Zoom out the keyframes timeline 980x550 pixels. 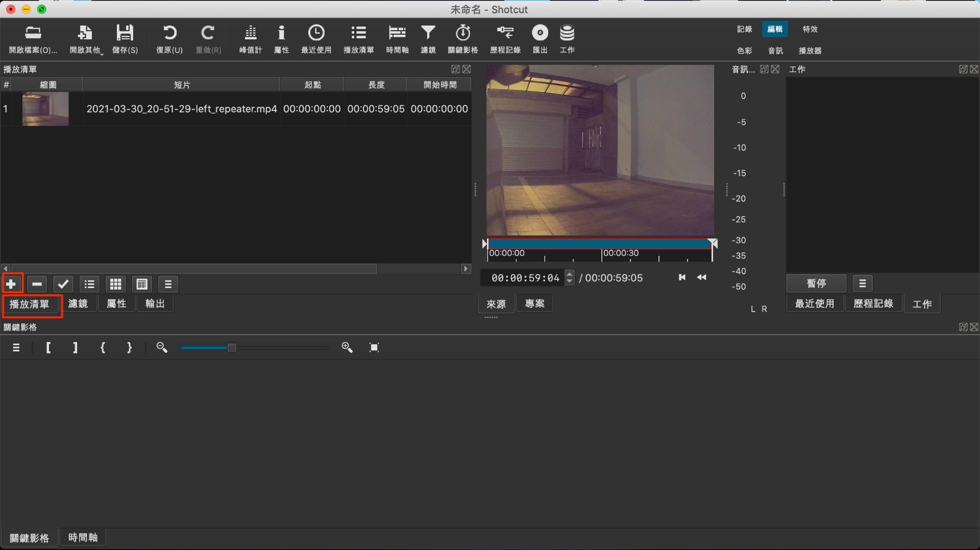(x=162, y=348)
